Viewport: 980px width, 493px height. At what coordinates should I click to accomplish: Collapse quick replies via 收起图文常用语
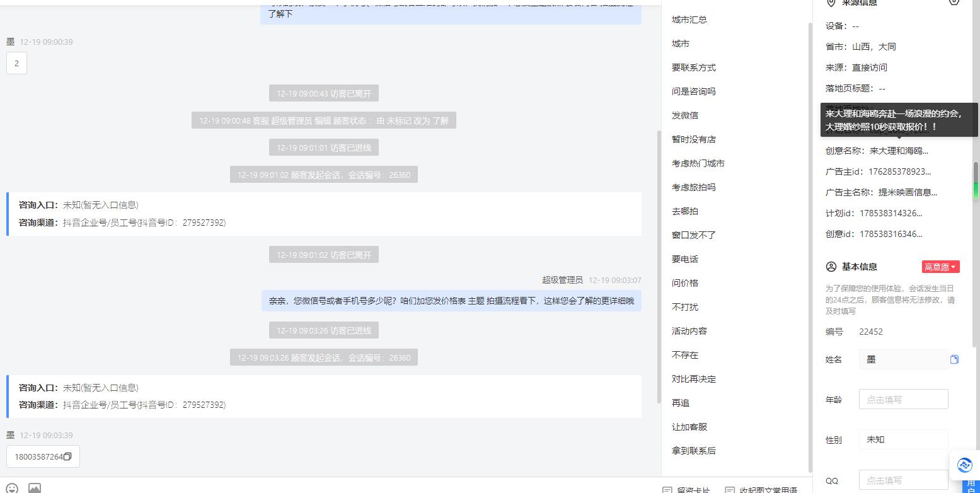pyautogui.click(x=761, y=490)
